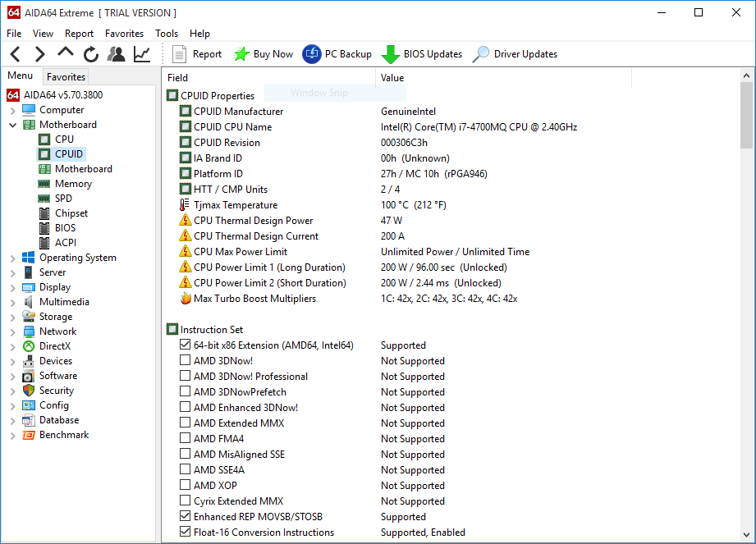
Task: Click the graph chart toolbar icon
Action: coord(142,54)
